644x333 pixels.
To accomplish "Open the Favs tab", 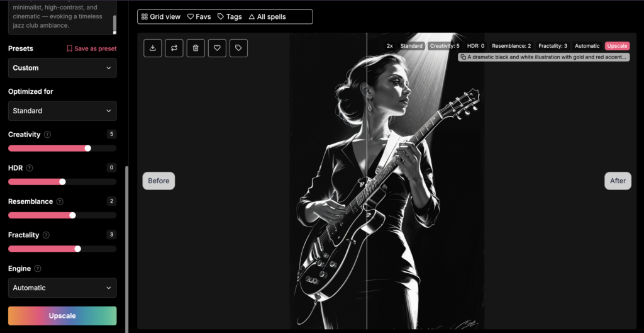I will (x=199, y=17).
